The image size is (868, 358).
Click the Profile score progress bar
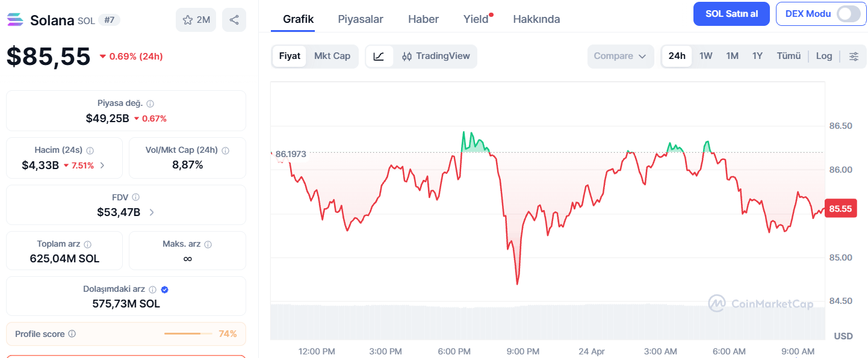188,334
